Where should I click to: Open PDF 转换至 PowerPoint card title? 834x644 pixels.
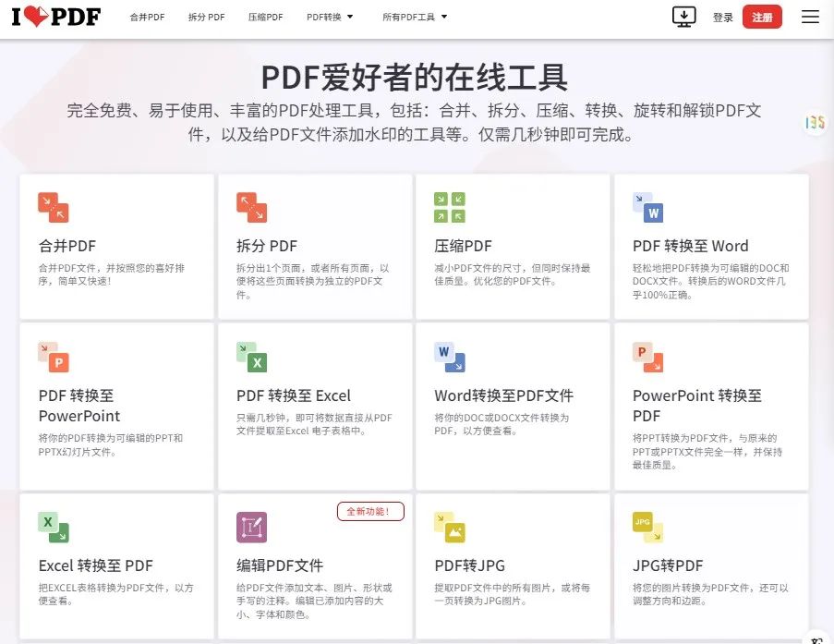[x=79, y=406]
